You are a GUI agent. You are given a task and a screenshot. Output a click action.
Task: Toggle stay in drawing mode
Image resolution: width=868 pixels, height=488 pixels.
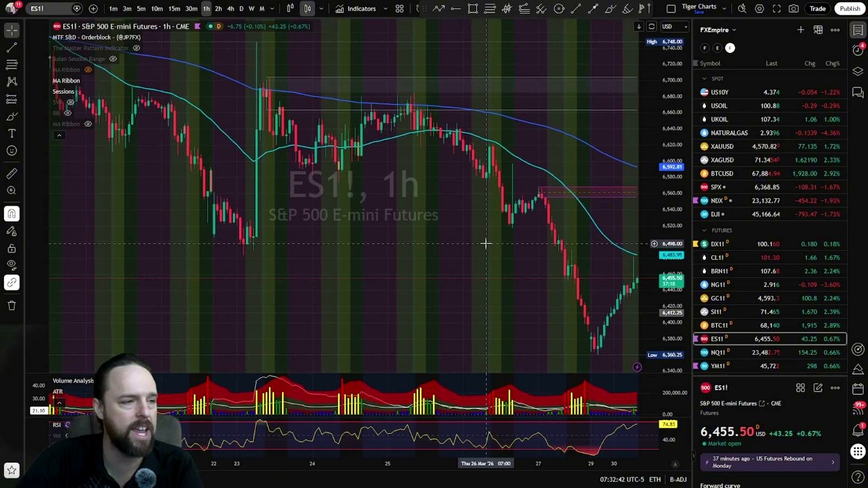coord(12,231)
